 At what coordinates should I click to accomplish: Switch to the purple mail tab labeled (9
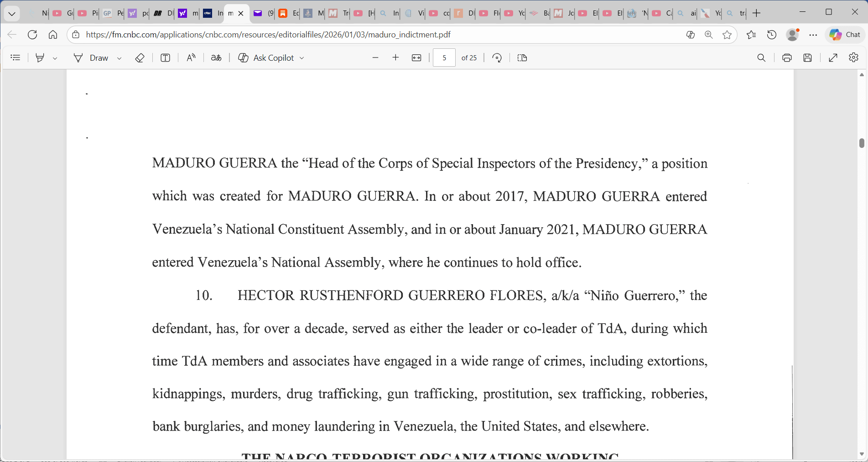[263, 13]
